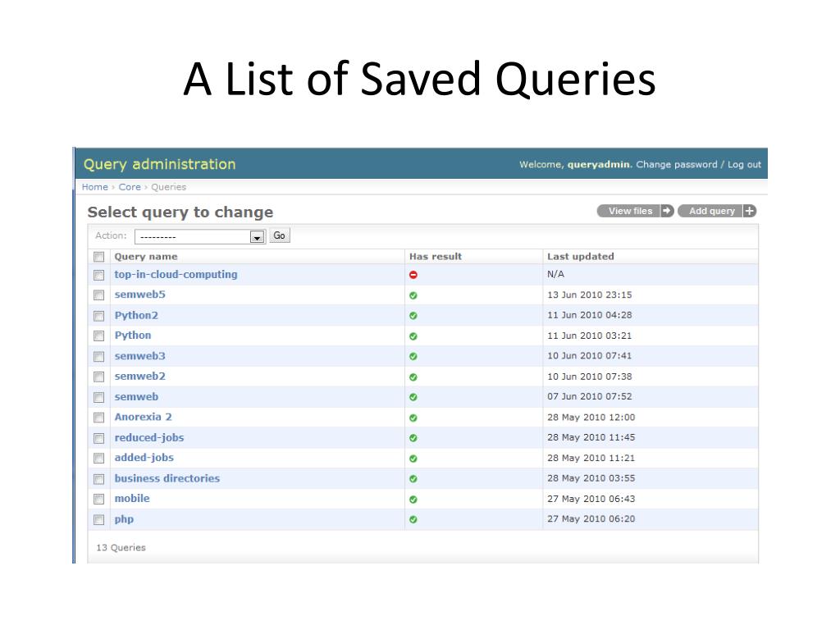Check the box for mobile
840x630 pixels.
(x=98, y=500)
